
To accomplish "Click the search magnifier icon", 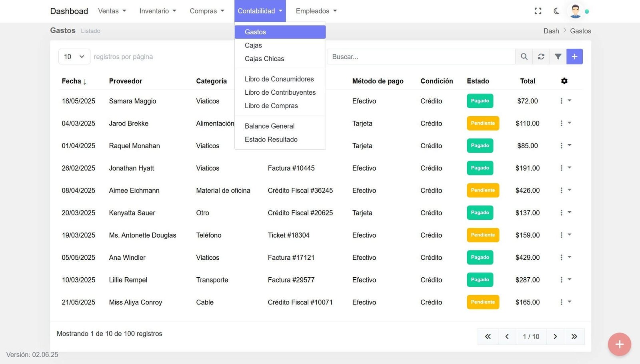I will [524, 57].
